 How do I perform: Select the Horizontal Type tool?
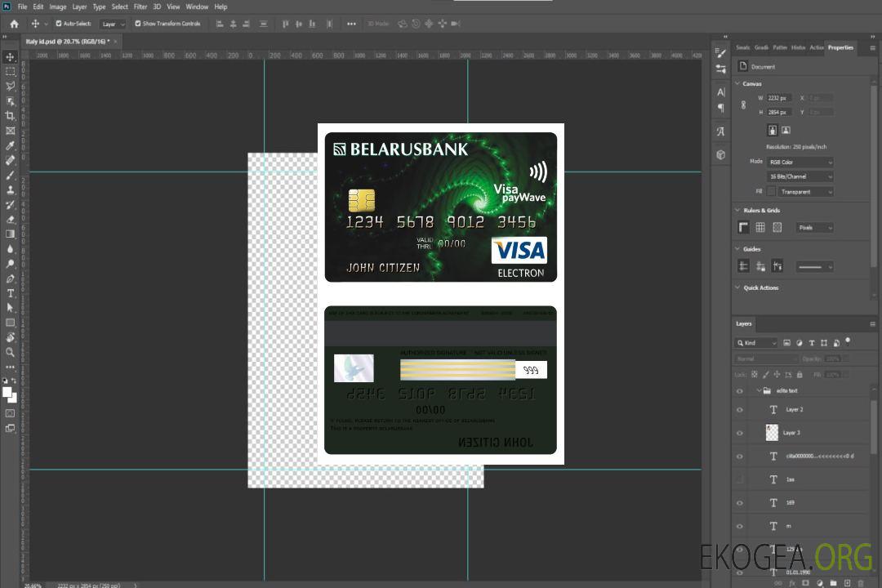coord(10,293)
